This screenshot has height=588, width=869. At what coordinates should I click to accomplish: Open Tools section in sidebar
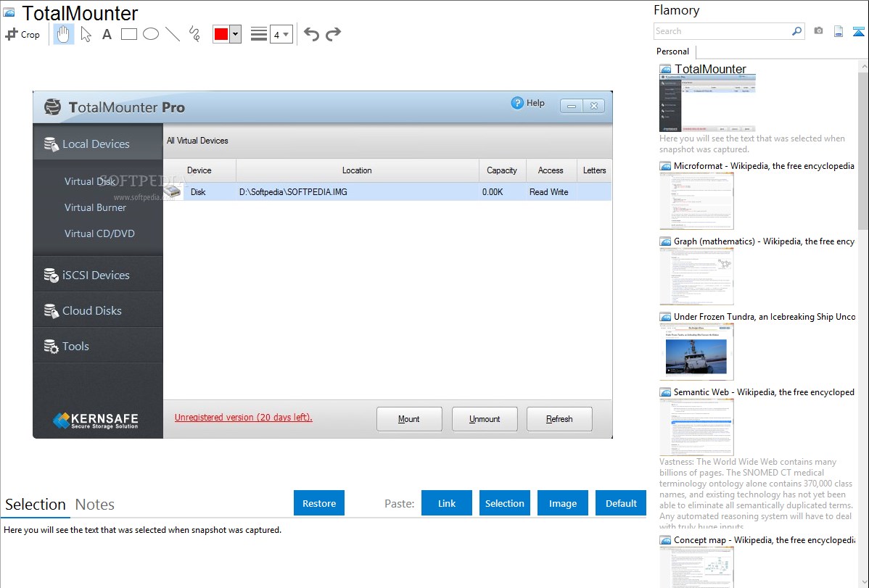tap(98, 346)
